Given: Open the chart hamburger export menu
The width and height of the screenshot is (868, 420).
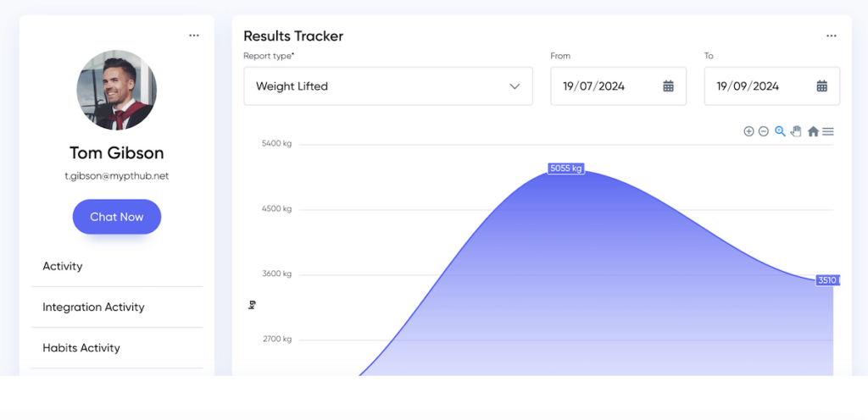Looking at the screenshot, I should pyautogui.click(x=828, y=131).
